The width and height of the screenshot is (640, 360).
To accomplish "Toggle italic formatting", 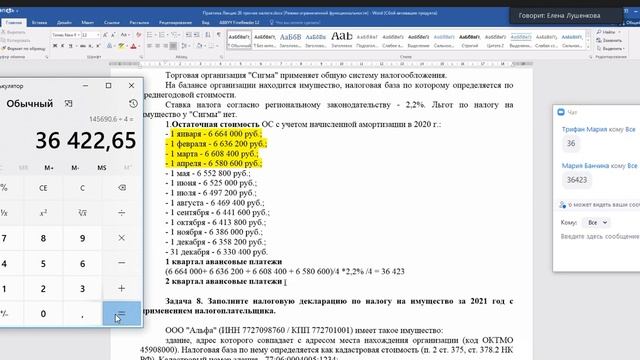I will point(62,46).
